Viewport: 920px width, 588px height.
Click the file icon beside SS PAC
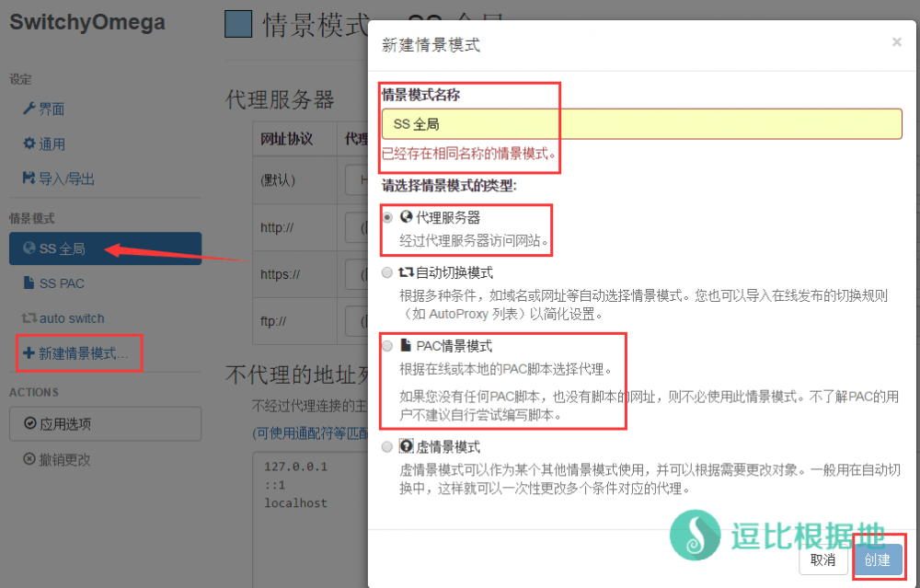pos(29,283)
